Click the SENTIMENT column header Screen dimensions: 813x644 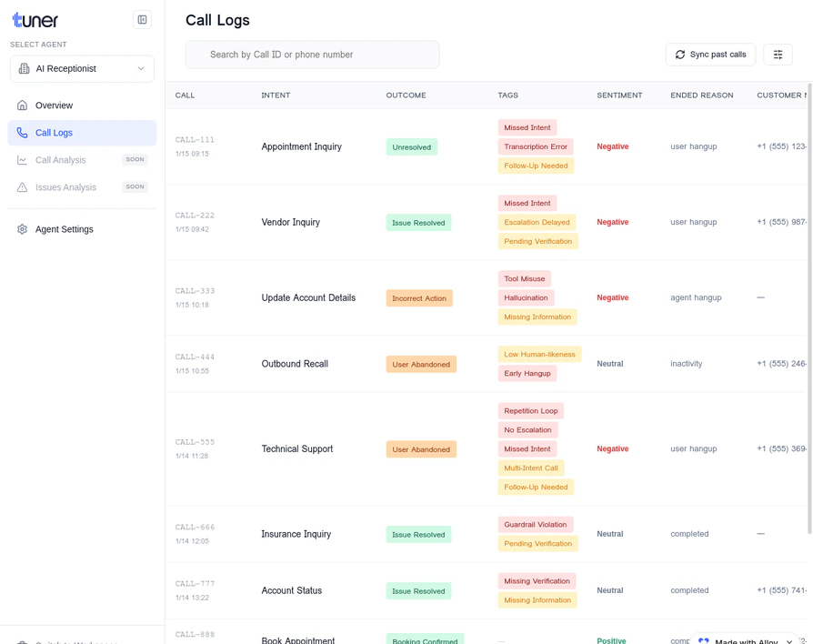619,96
